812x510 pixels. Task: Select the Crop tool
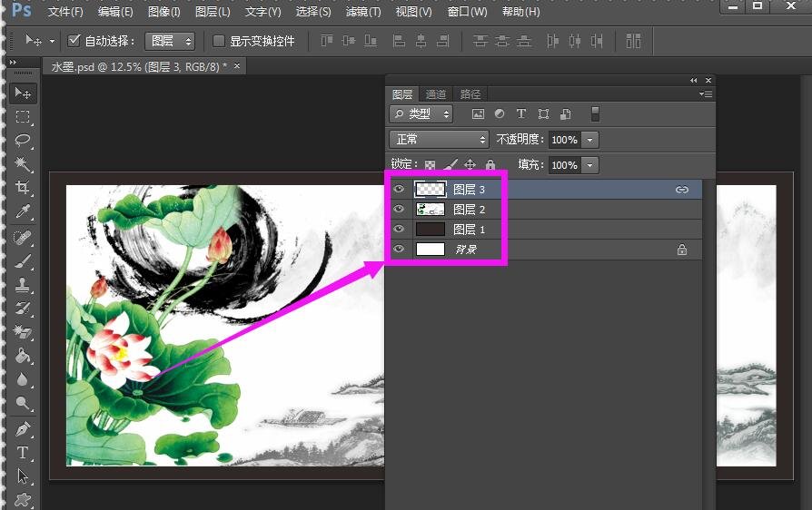click(23, 188)
